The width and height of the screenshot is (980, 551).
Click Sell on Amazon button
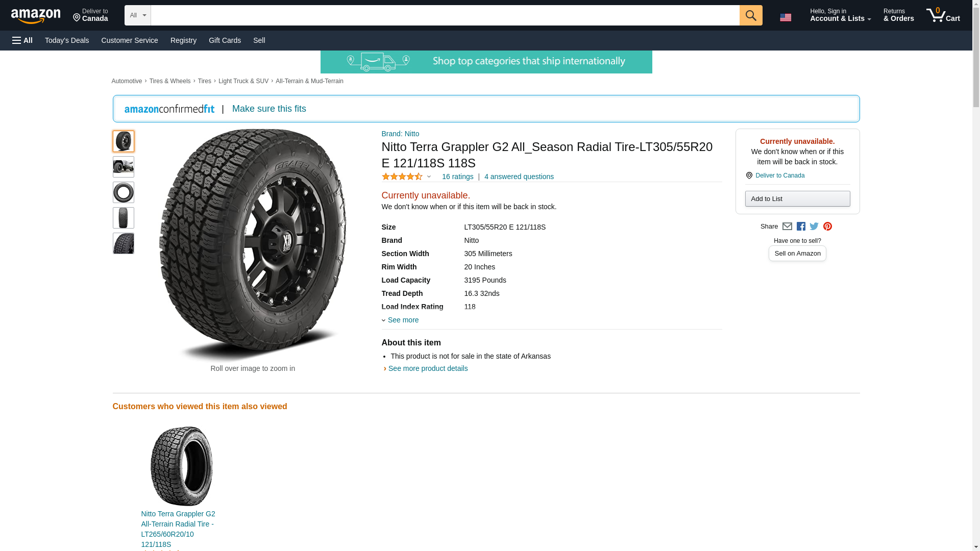click(x=797, y=254)
